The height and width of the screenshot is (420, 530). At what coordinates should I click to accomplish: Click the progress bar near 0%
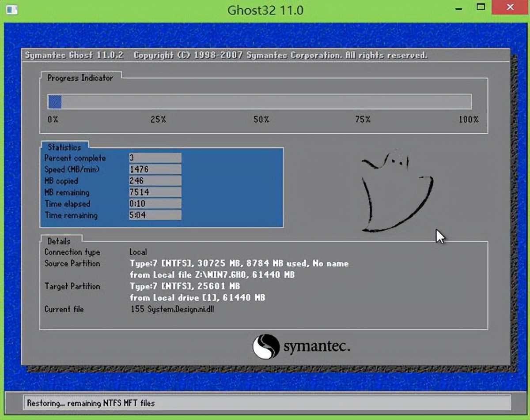(55, 101)
